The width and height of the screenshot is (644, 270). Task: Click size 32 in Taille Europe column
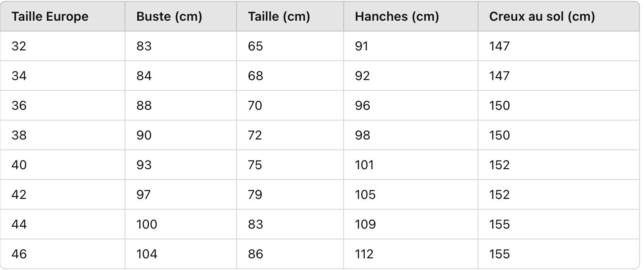coord(19,46)
